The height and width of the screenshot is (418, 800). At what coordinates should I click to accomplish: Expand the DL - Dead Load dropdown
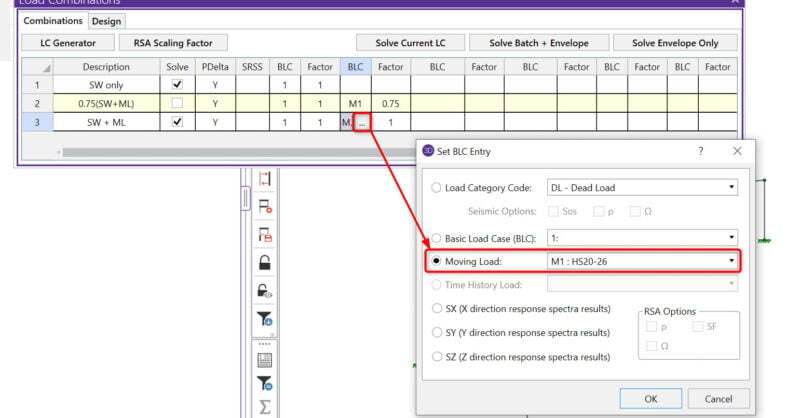(x=643, y=187)
